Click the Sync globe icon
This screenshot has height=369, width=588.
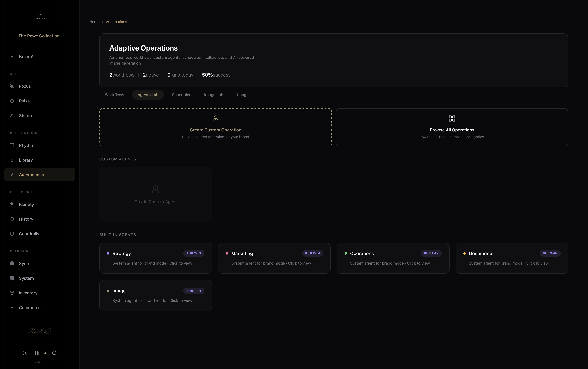click(12, 264)
